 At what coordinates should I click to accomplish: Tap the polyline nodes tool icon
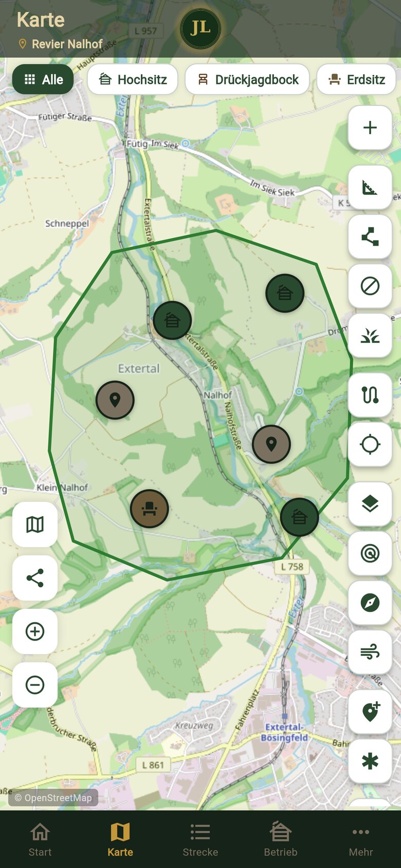[370, 237]
